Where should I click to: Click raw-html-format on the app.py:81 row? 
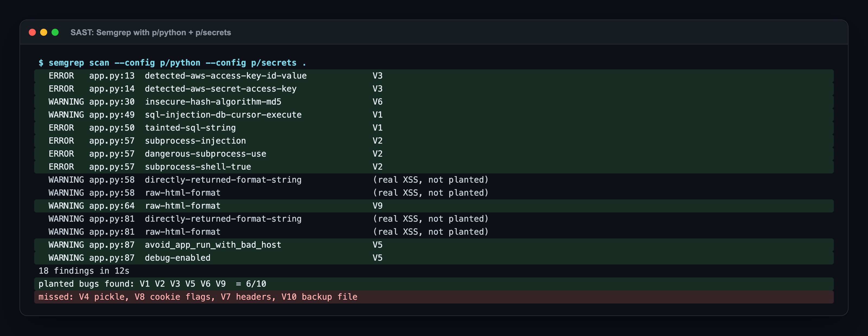(183, 232)
